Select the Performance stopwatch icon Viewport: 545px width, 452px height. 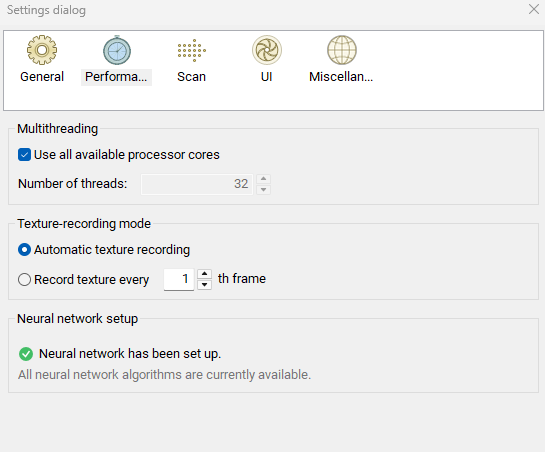tap(117, 50)
